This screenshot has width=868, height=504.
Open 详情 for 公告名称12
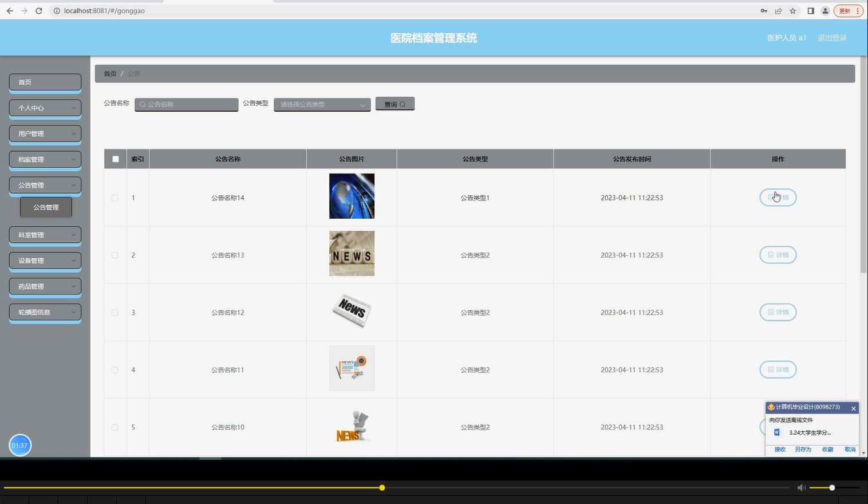[778, 312]
